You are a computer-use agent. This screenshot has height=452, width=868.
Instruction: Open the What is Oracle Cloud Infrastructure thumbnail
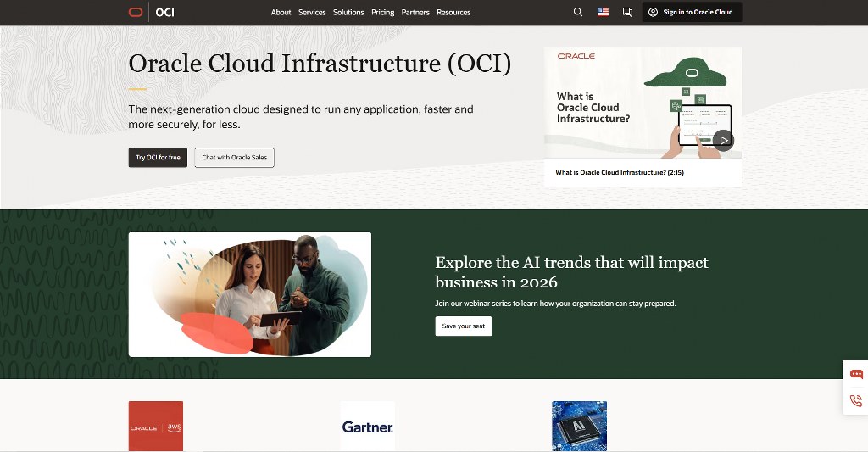pyautogui.click(x=643, y=103)
